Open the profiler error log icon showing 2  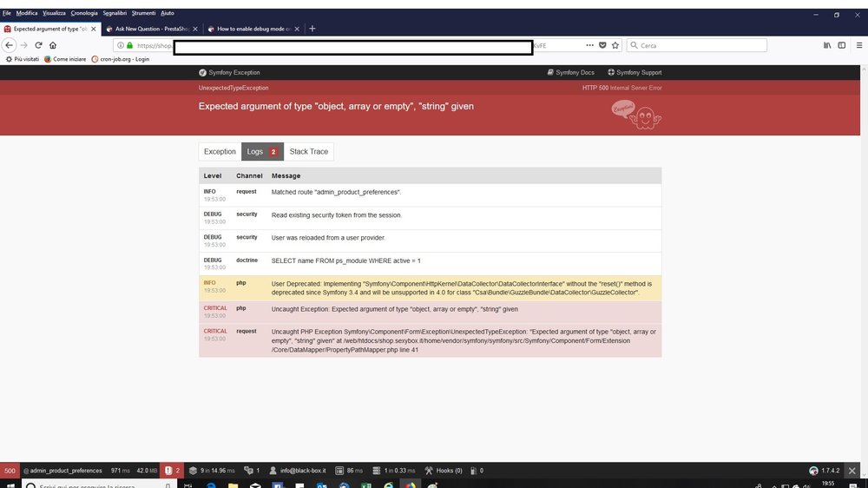(x=172, y=471)
